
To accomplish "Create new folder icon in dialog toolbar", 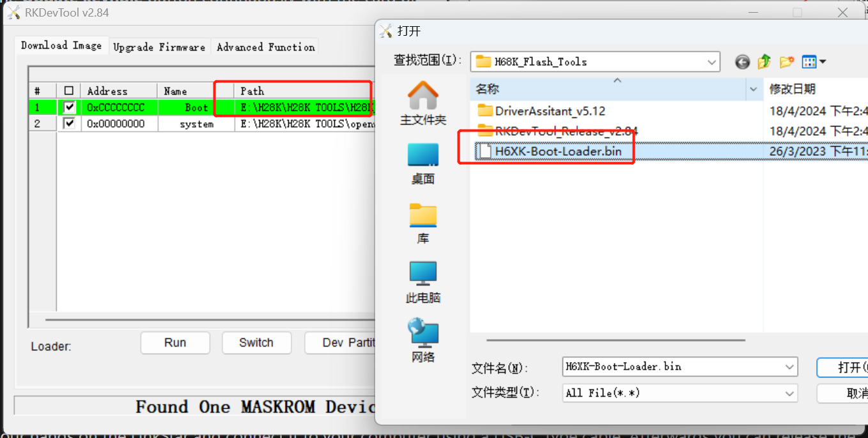I will 787,62.
